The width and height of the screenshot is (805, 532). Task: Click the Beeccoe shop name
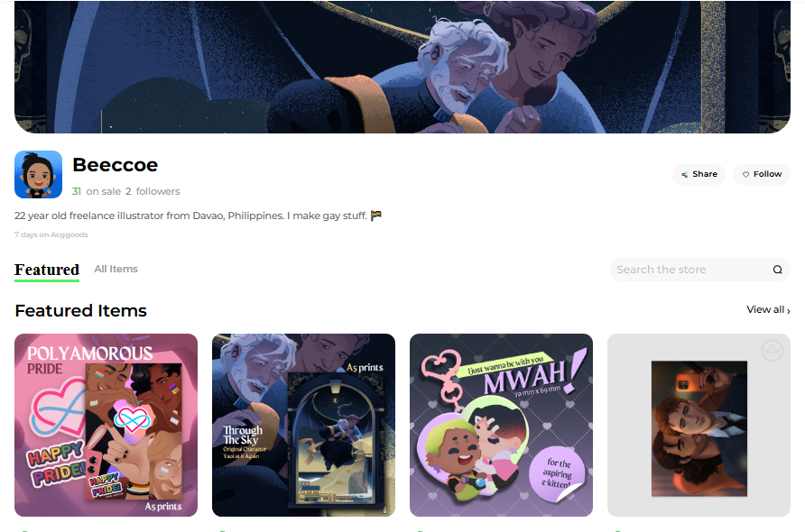115,165
